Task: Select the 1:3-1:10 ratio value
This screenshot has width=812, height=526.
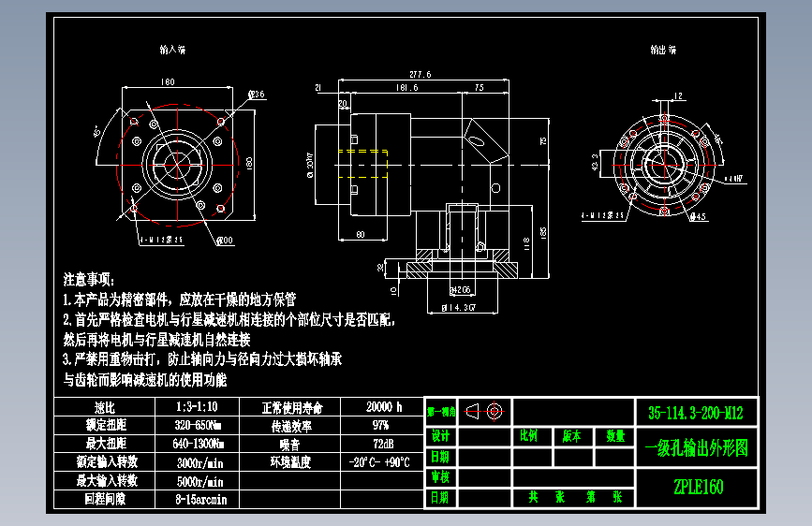Action: (197, 407)
